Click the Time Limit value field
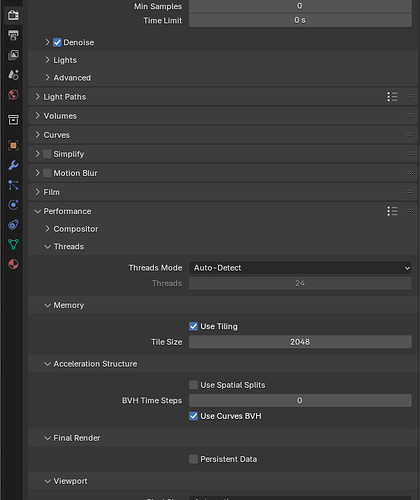 click(x=300, y=20)
